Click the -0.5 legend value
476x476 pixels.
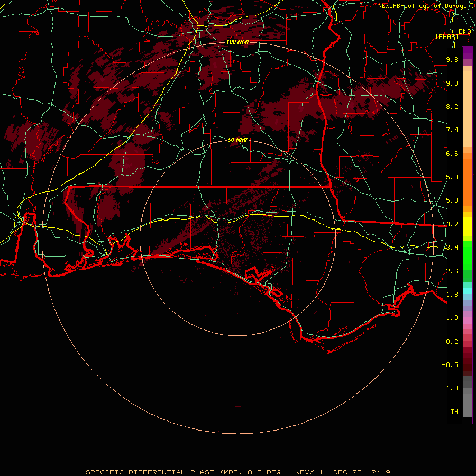click(x=450, y=365)
